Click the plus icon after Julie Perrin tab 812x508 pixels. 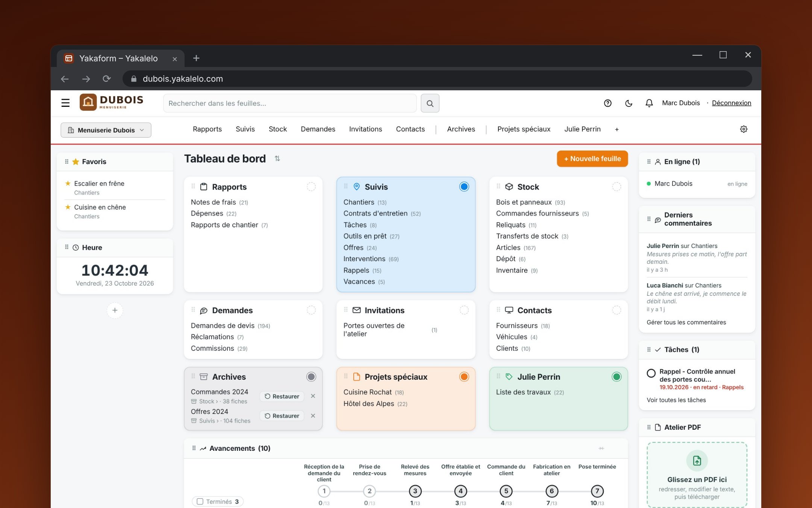pos(617,129)
